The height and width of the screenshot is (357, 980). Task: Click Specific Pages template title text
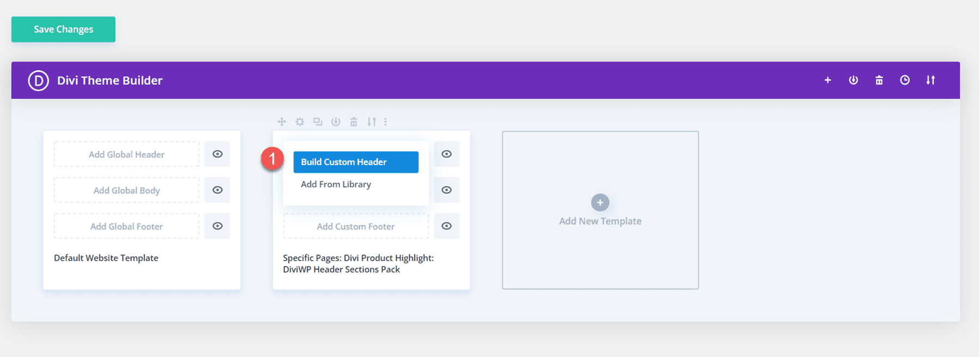click(358, 264)
